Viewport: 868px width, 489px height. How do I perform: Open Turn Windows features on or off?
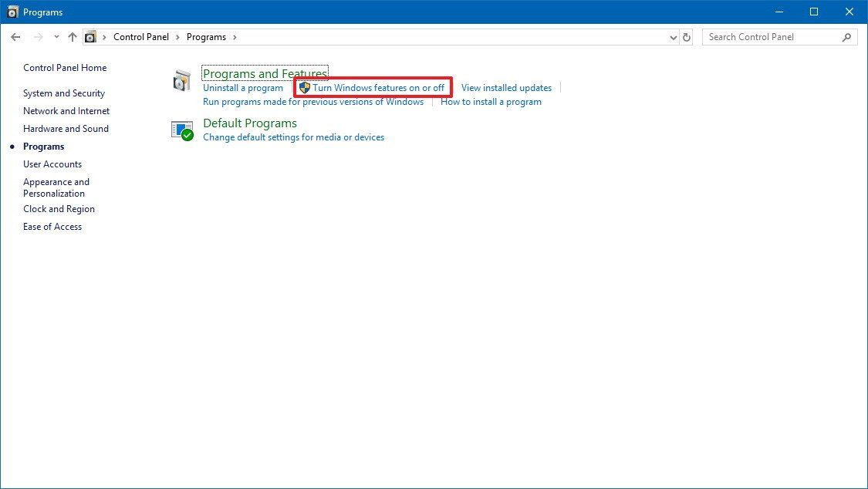[x=378, y=87]
